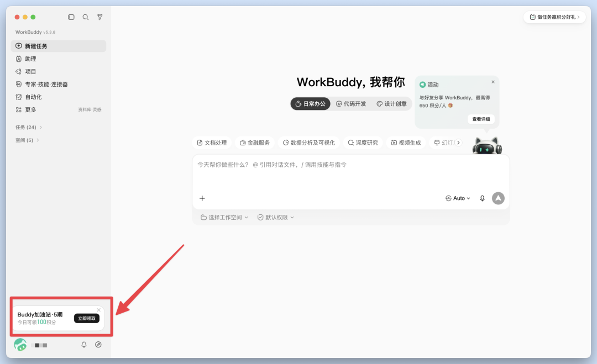
Task: Click the plus attachment icon
Action: [x=202, y=198]
